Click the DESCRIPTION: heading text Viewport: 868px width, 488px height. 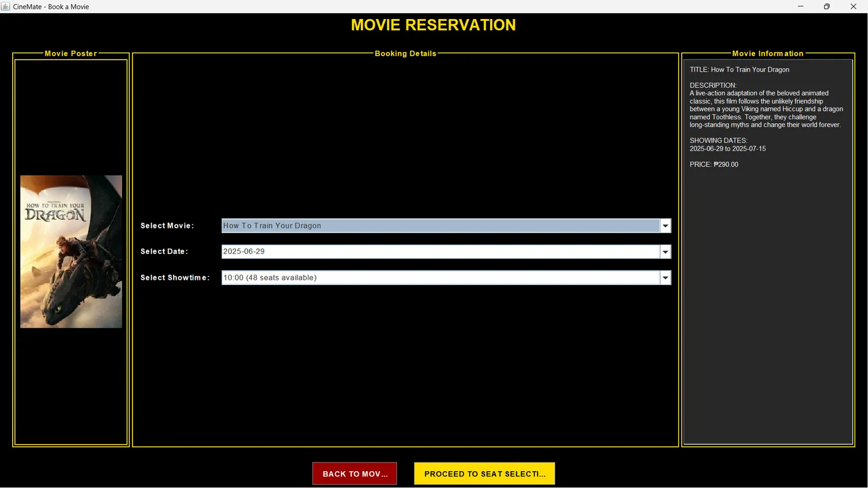pos(713,85)
